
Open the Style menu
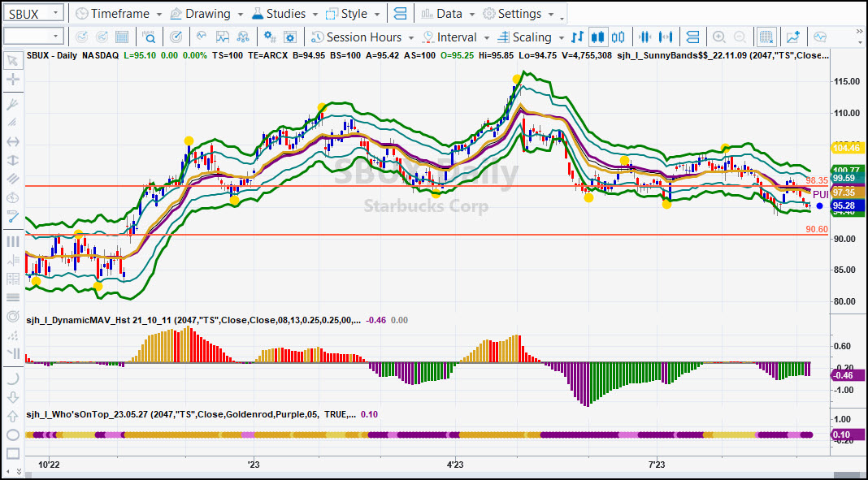tap(354, 14)
